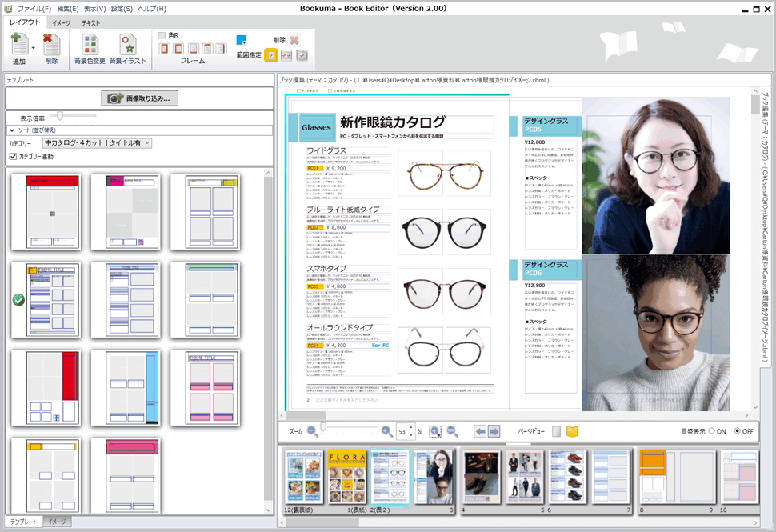Open 背景色変更 background color tool
The height and width of the screenshot is (532, 776).
click(x=90, y=45)
